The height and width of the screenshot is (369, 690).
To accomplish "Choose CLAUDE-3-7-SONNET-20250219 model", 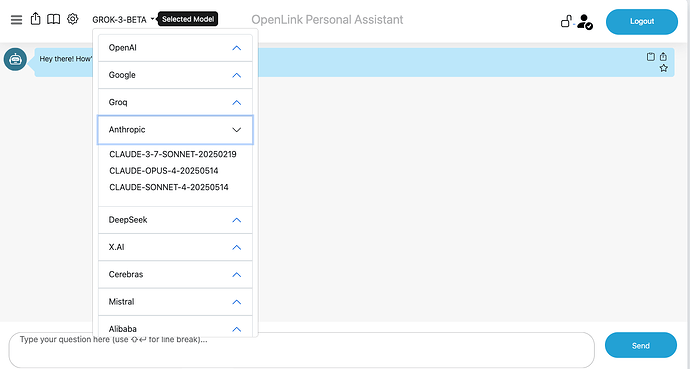I will coord(173,154).
